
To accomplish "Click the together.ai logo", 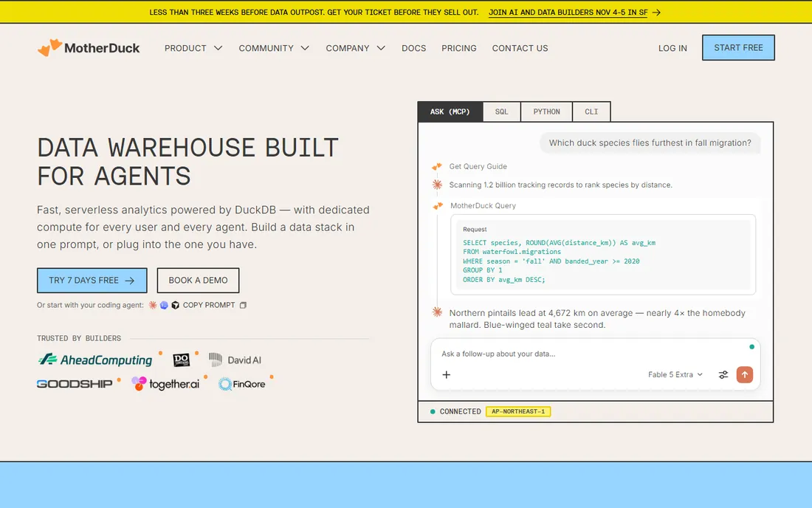I will click(165, 384).
